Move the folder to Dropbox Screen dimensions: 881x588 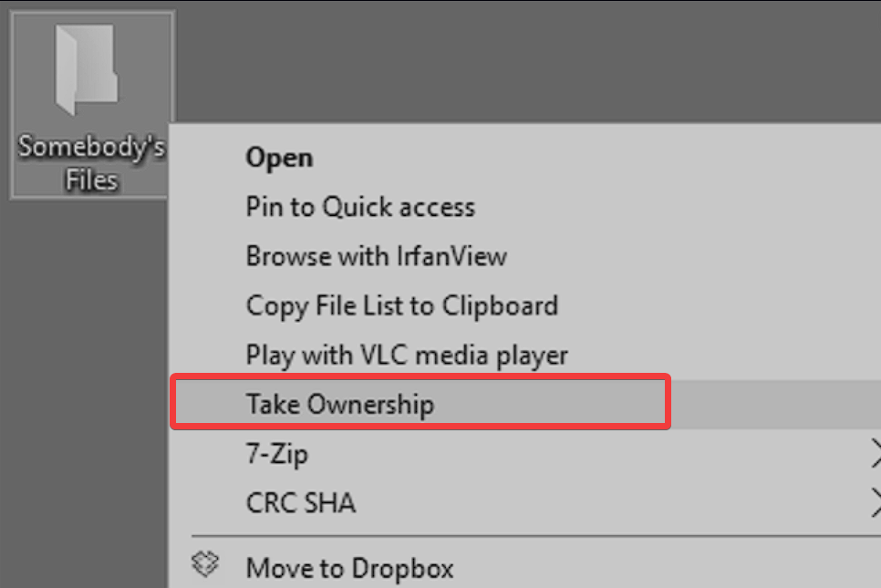349,570
